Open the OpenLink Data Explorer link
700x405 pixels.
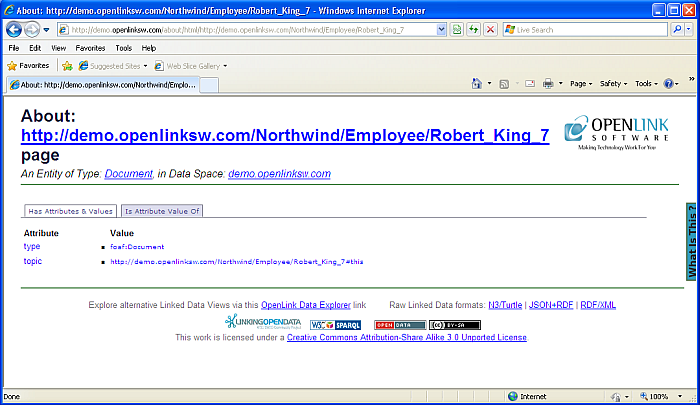pos(306,305)
